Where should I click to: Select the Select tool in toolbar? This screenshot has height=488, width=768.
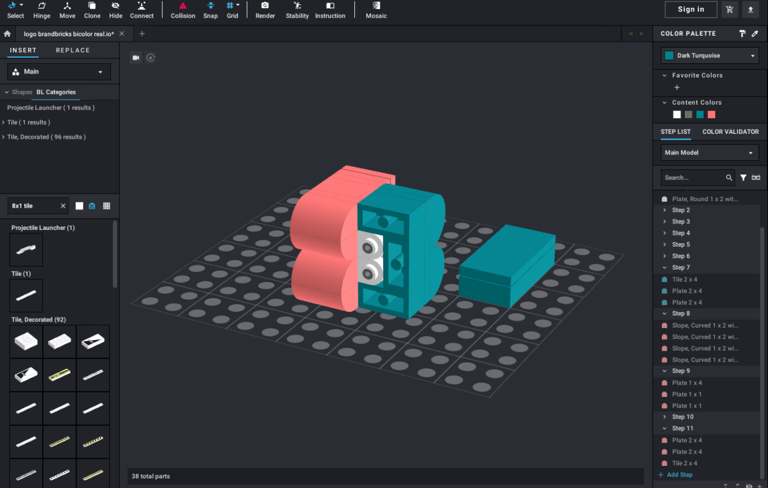point(15,10)
